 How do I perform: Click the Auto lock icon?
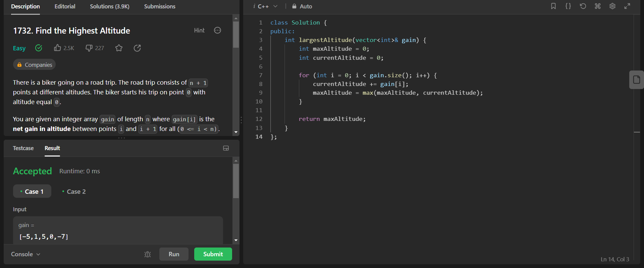click(294, 6)
